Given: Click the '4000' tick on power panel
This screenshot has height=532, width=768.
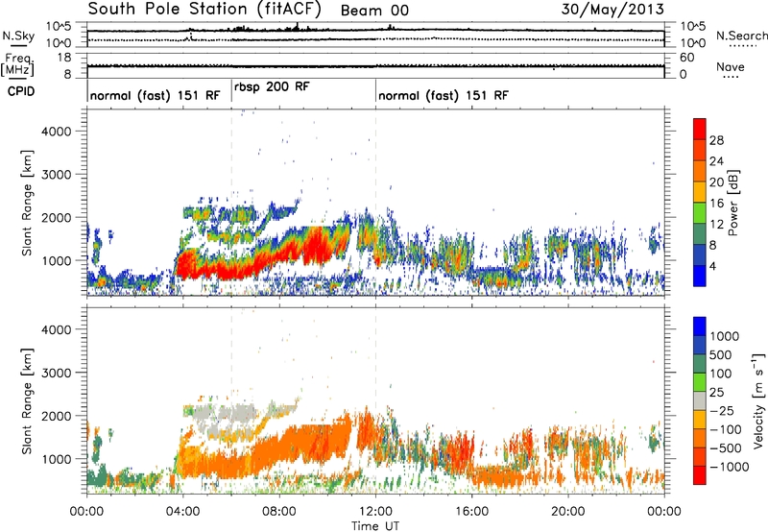Looking at the screenshot, I should (x=57, y=132).
